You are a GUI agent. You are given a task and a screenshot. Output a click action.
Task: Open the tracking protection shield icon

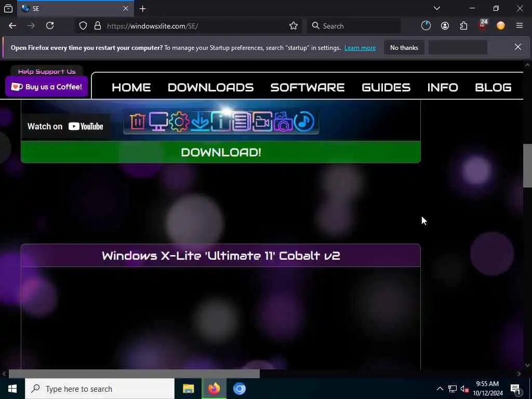tap(83, 26)
